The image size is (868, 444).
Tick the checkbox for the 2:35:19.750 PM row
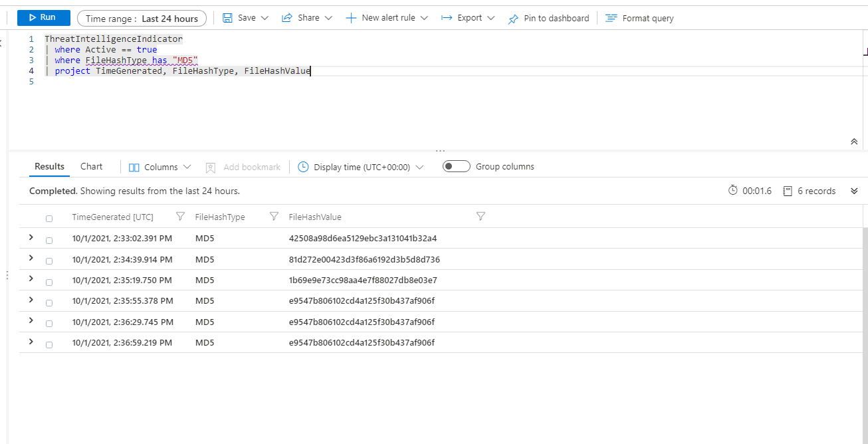(x=49, y=282)
